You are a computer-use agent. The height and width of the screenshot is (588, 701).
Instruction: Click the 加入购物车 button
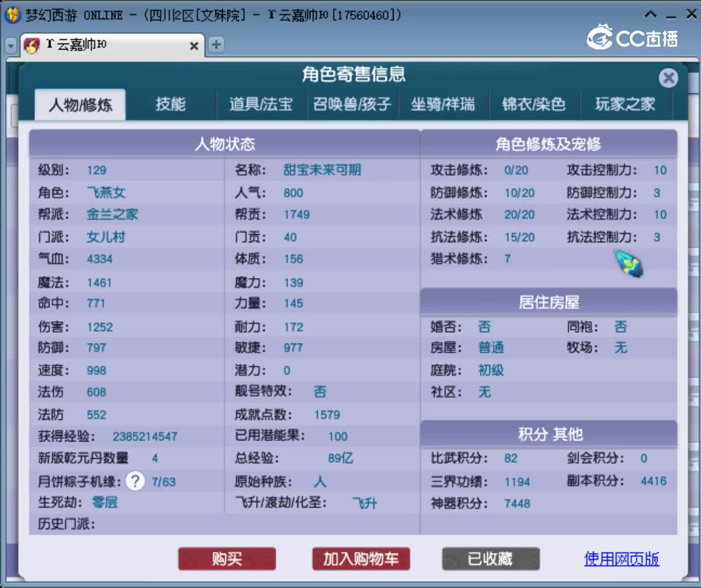click(361, 559)
